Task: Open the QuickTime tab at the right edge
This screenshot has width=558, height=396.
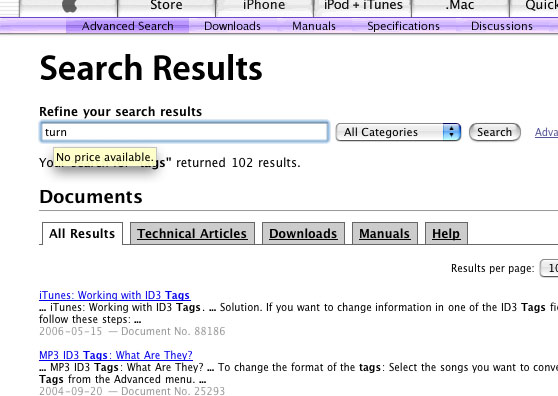Action: coord(534,7)
